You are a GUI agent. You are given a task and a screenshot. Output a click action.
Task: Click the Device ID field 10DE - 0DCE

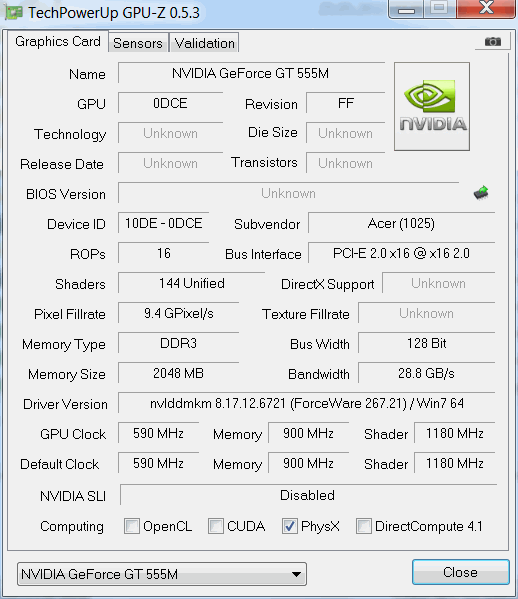pyautogui.click(x=163, y=223)
